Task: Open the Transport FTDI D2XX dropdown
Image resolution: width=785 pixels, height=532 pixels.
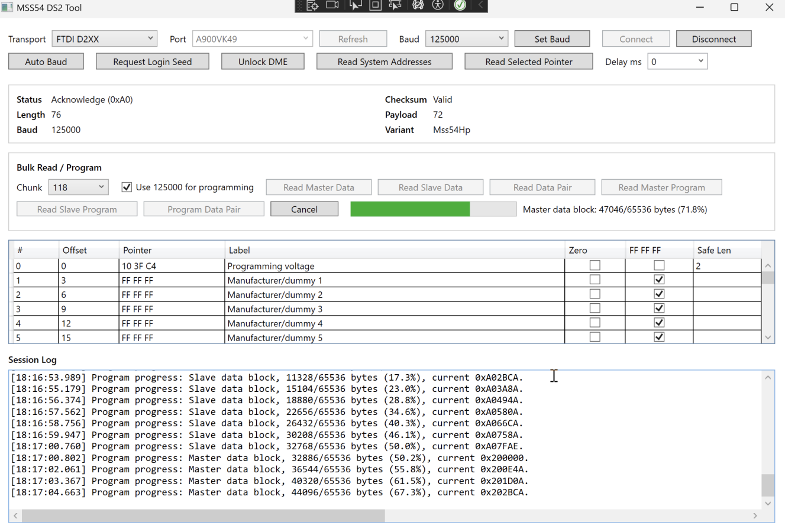Action: click(x=104, y=39)
